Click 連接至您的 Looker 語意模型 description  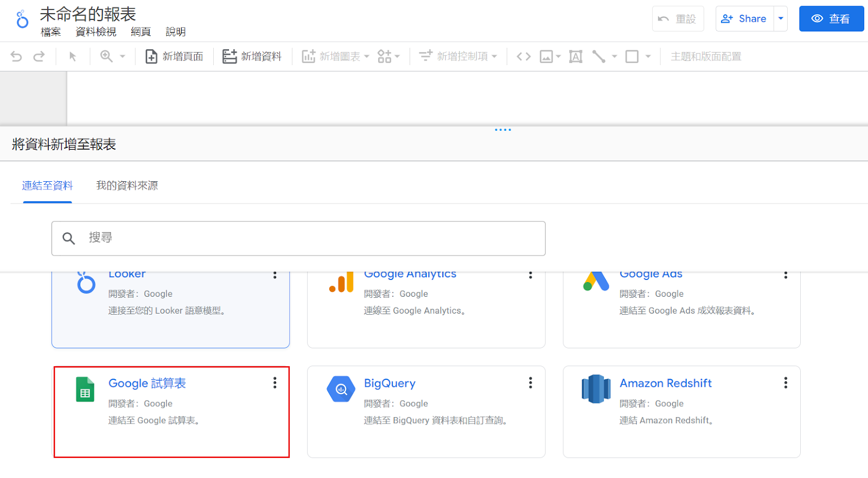(167, 310)
